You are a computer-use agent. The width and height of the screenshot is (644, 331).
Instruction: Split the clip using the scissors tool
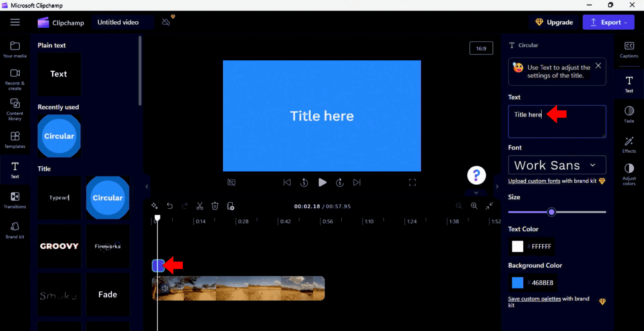pyautogui.click(x=200, y=206)
